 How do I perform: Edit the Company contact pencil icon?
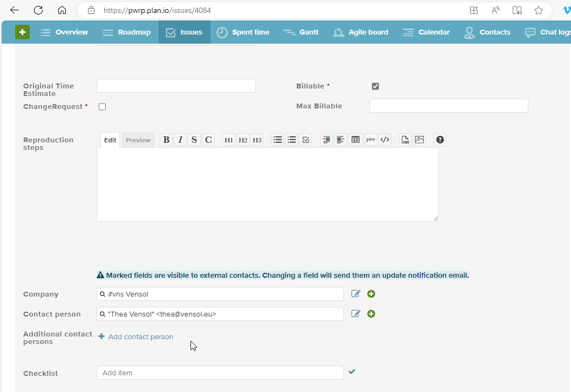356,294
